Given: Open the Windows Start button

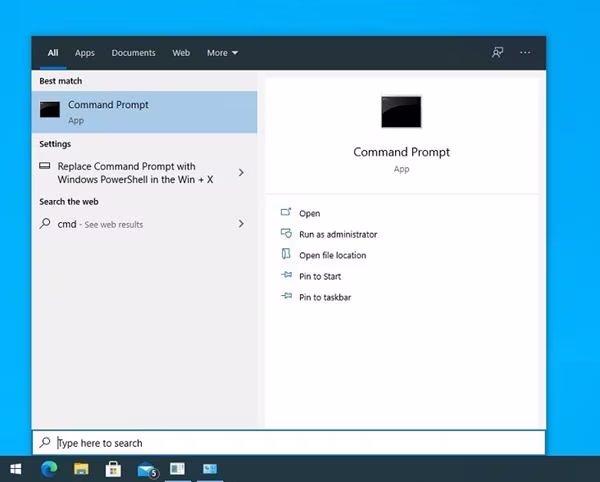Looking at the screenshot, I should [x=16, y=469].
